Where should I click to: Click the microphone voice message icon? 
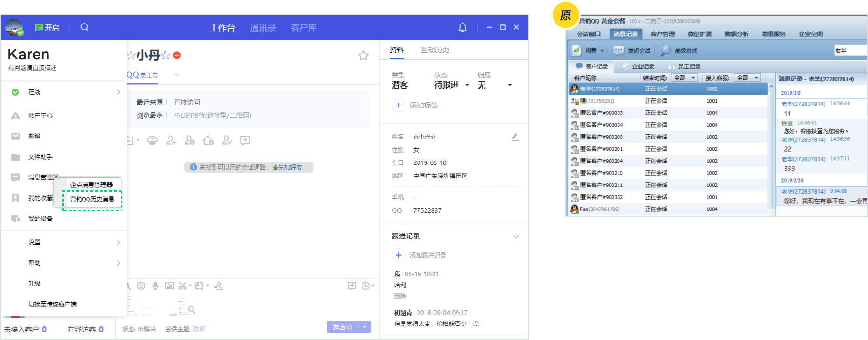[x=155, y=286]
